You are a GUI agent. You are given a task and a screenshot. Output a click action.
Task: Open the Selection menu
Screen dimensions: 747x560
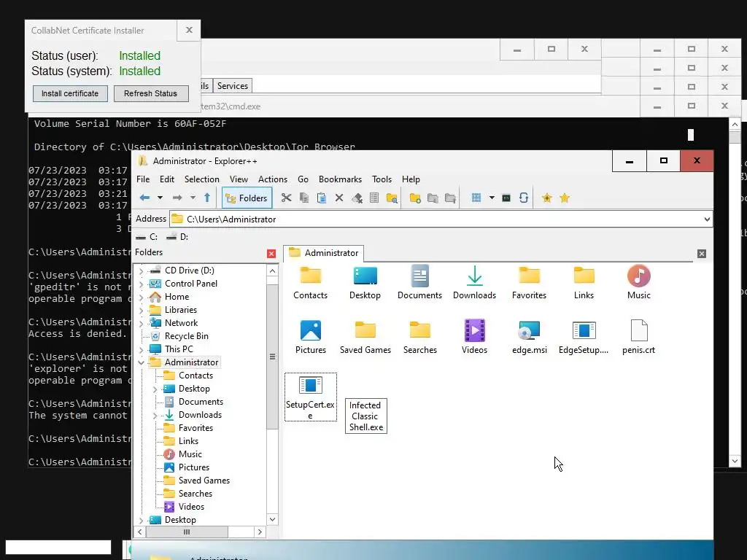[202, 179]
